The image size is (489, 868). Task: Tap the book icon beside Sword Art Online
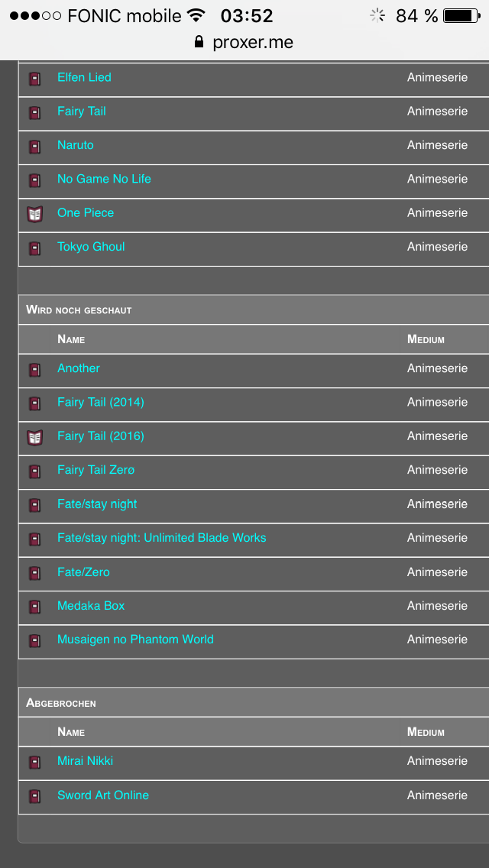click(34, 797)
